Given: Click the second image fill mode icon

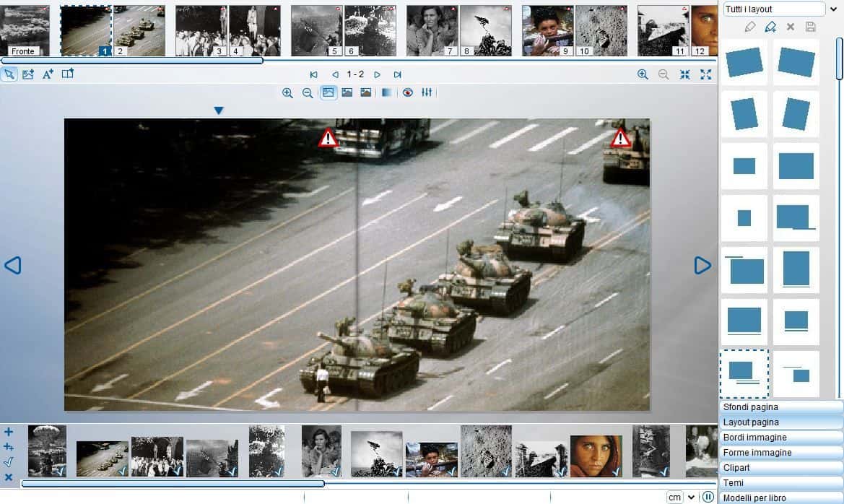Looking at the screenshot, I should point(347,92).
